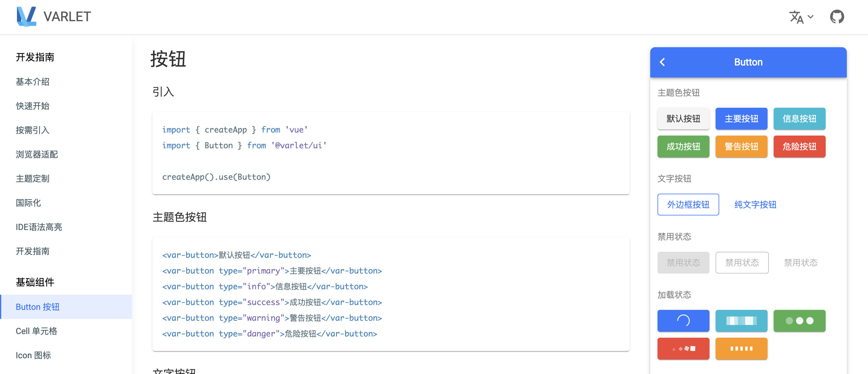
Task: Select Button 按钮 in the sidebar
Action: [x=38, y=307]
